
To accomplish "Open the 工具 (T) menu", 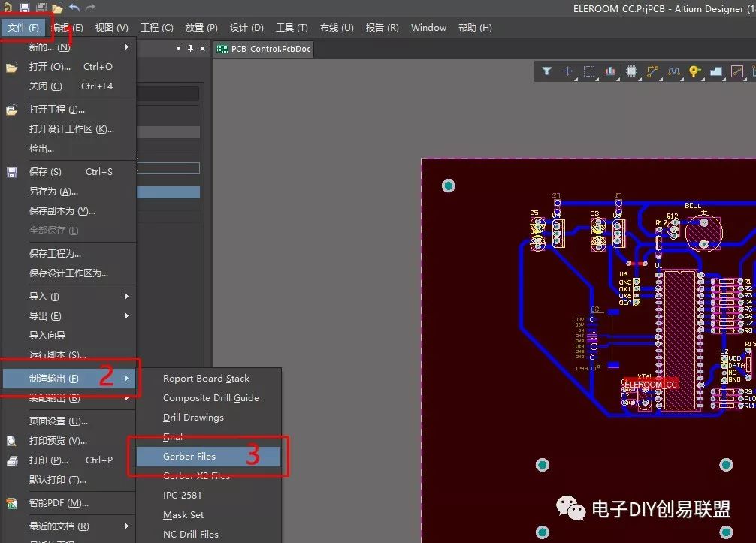I will click(x=292, y=28).
